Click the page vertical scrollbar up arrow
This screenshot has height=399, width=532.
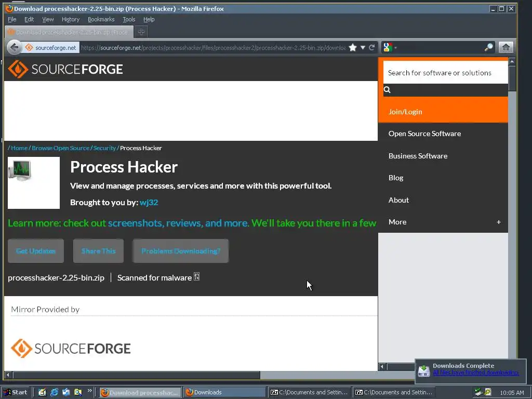tap(512, 61)
